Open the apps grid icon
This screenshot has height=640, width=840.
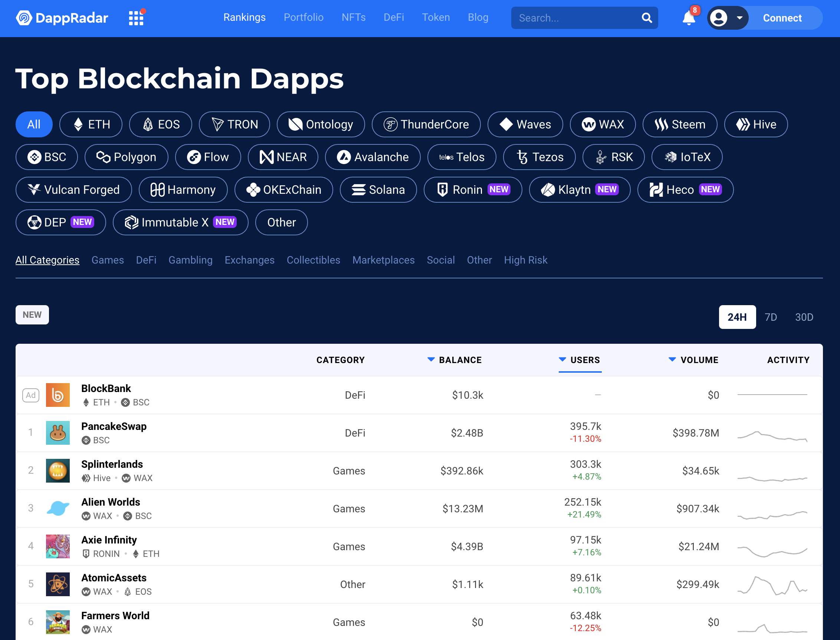pos(136,17)
